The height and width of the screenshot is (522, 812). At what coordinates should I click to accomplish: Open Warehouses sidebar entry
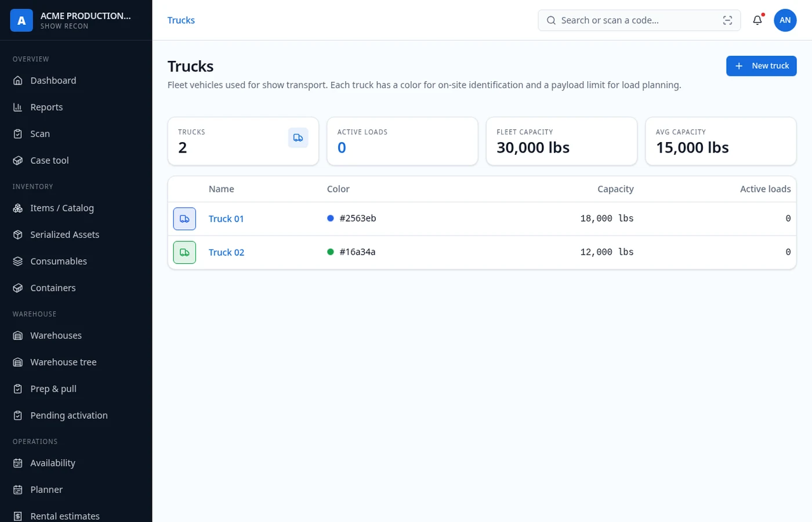click(76, 336)
